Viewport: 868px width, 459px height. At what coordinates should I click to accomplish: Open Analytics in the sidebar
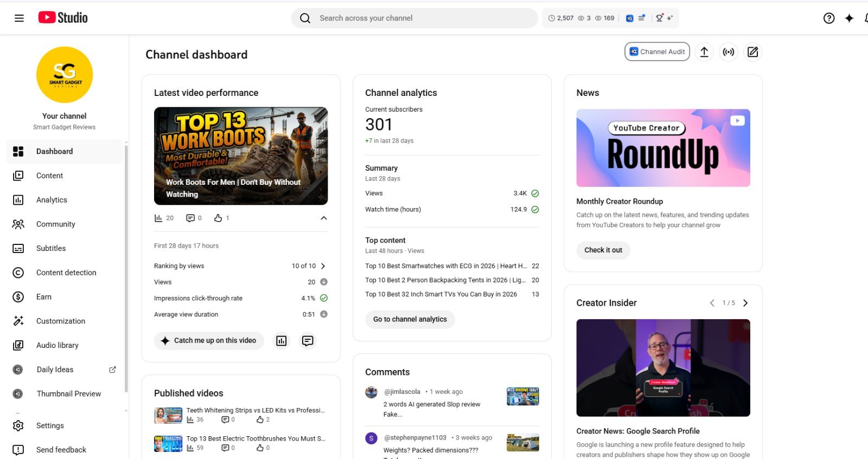(x=65, y=200)
